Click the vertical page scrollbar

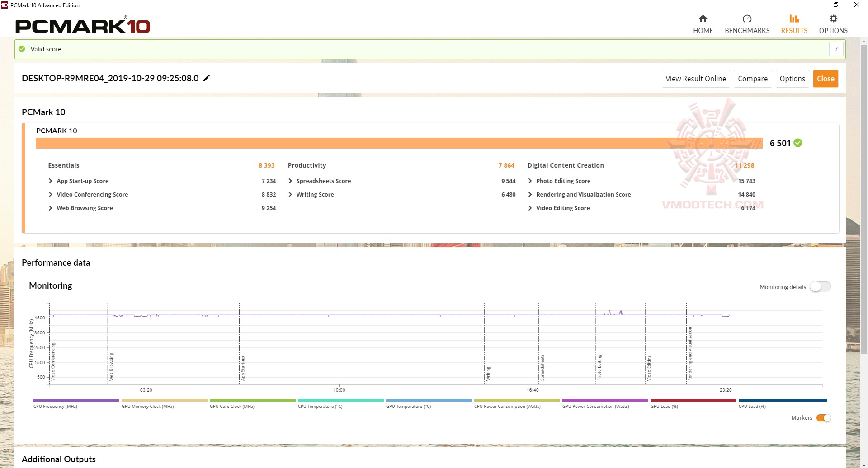click(864, 199)
